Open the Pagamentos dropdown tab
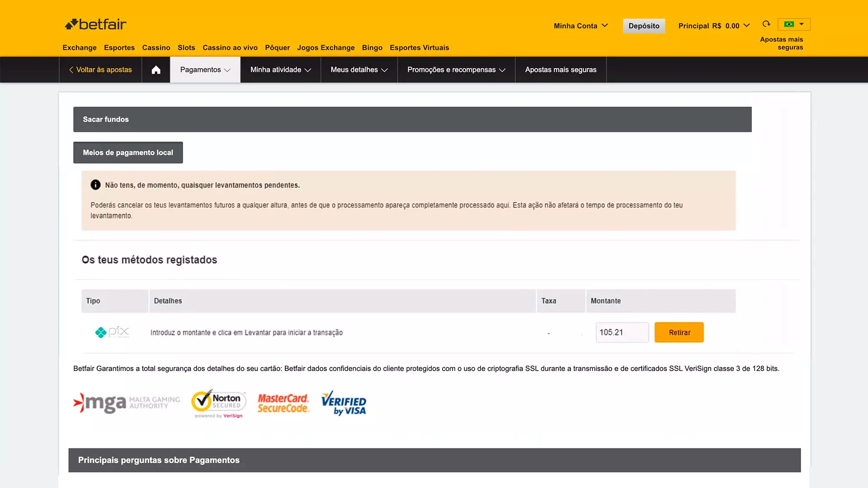The width and height of the screenshot is (868, 488). pyautogui.click(x=205, y=70)
